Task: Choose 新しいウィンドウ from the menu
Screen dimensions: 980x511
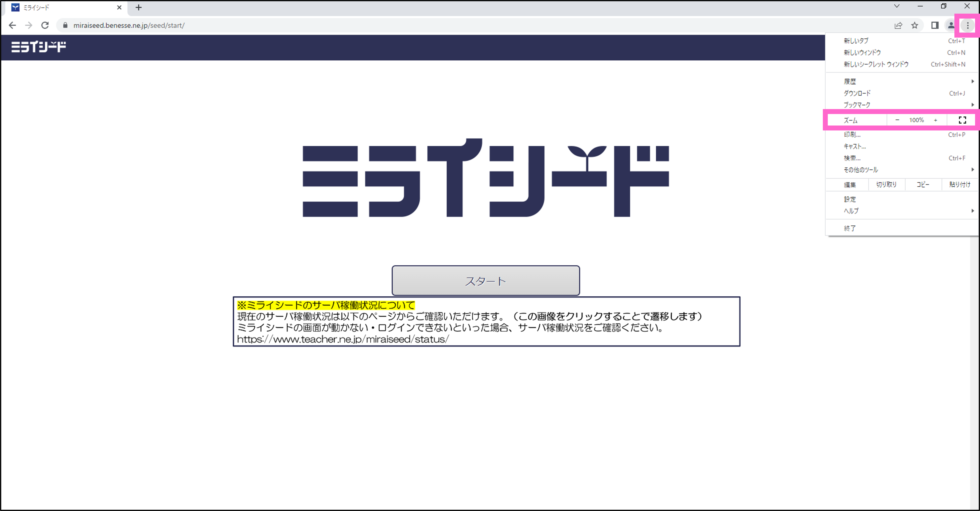Action: tap(902, 53)
